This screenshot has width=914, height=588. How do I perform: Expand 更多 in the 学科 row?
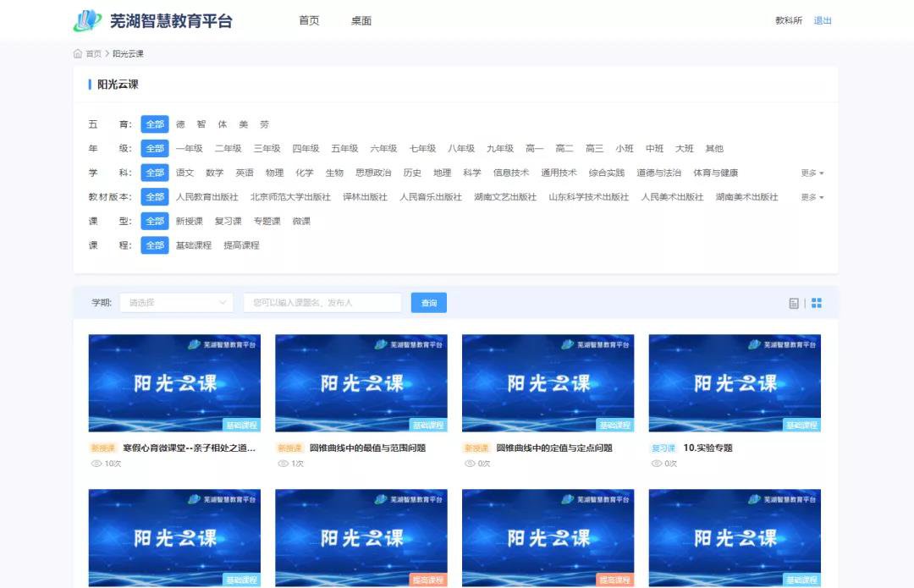(812, 173)
